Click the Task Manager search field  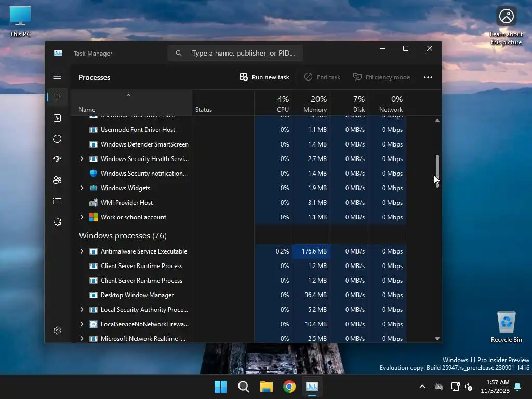pyautogui.click(x=235, y=54)
